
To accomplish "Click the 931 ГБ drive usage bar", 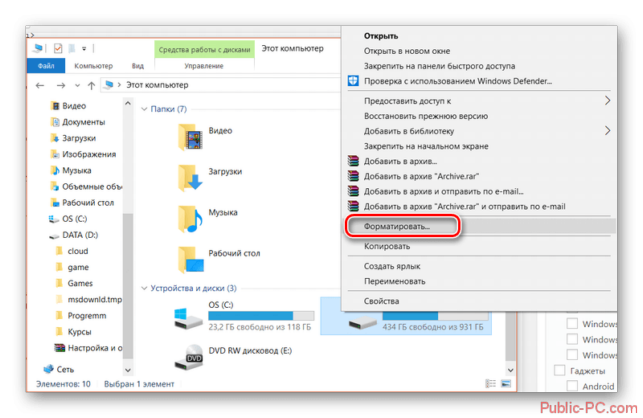I will [x=436, y=315].
